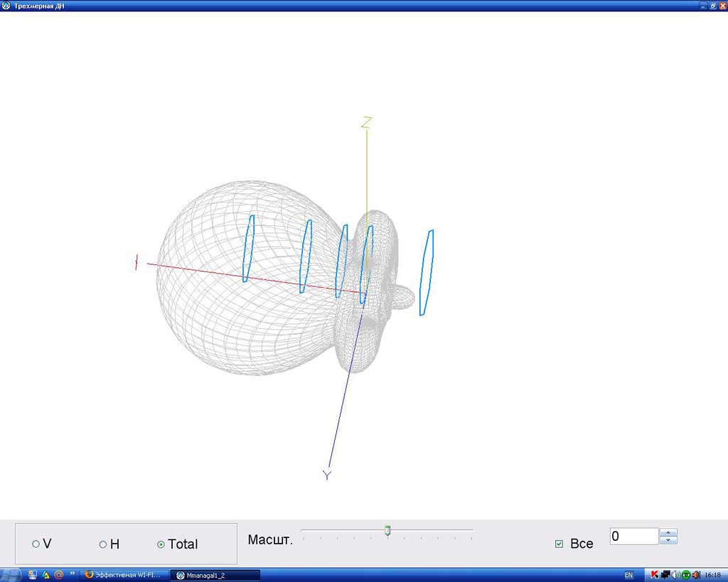Decrease the value with the down stepper arrow

(668, 540)
